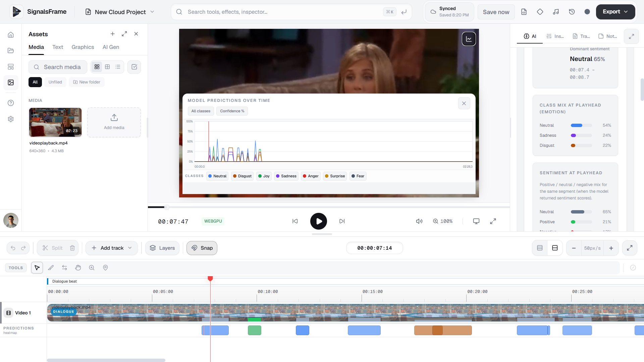The image size is (644, 362).
Task: Open the AI inspector tab
Action: click(x=530, y=36)
